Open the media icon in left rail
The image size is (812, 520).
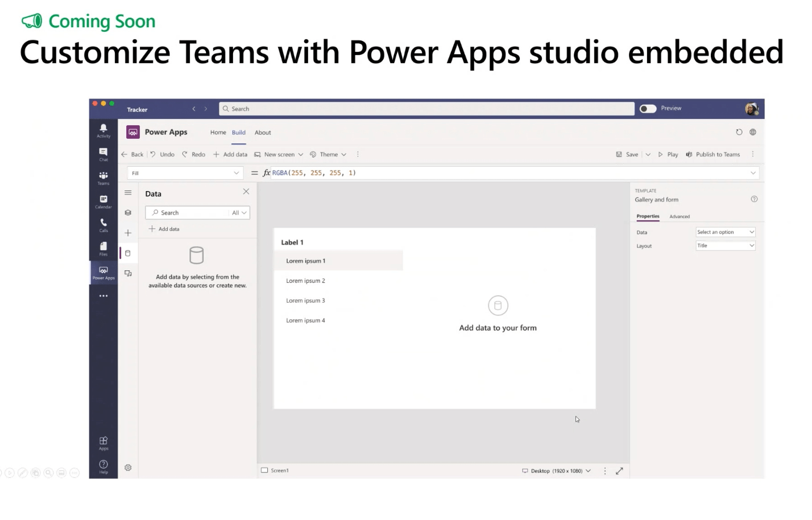coord(128,274)
